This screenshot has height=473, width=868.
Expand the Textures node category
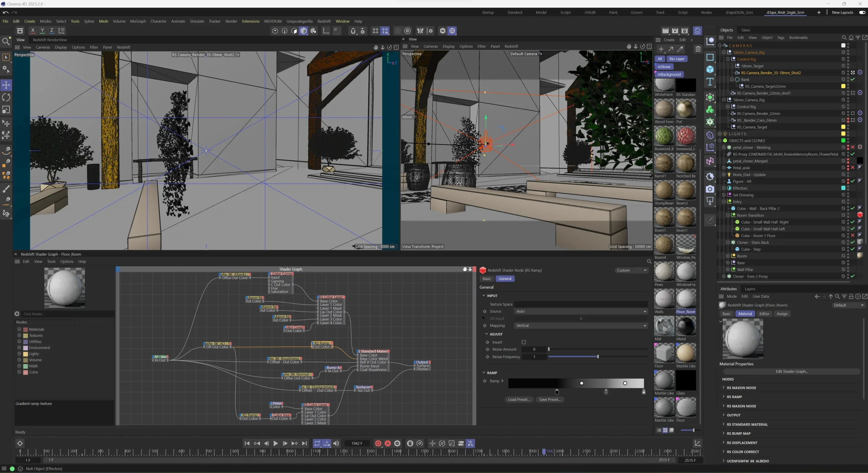(x=19, y=335)
